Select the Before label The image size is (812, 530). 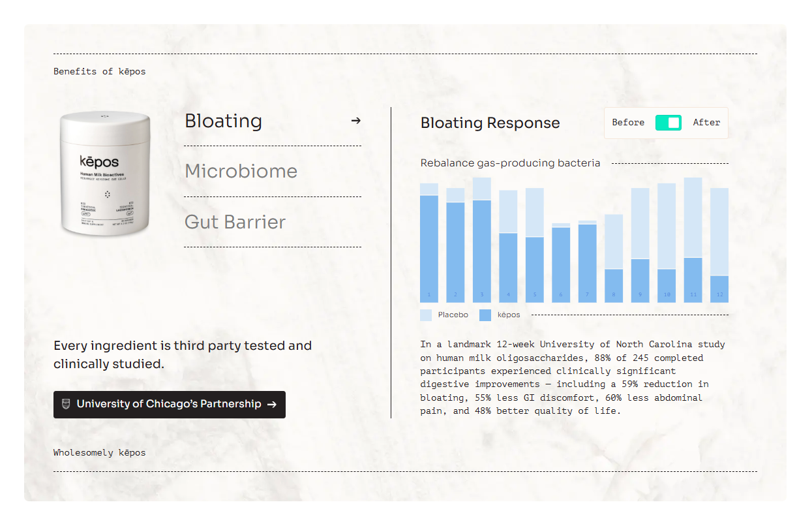[628, 123]
